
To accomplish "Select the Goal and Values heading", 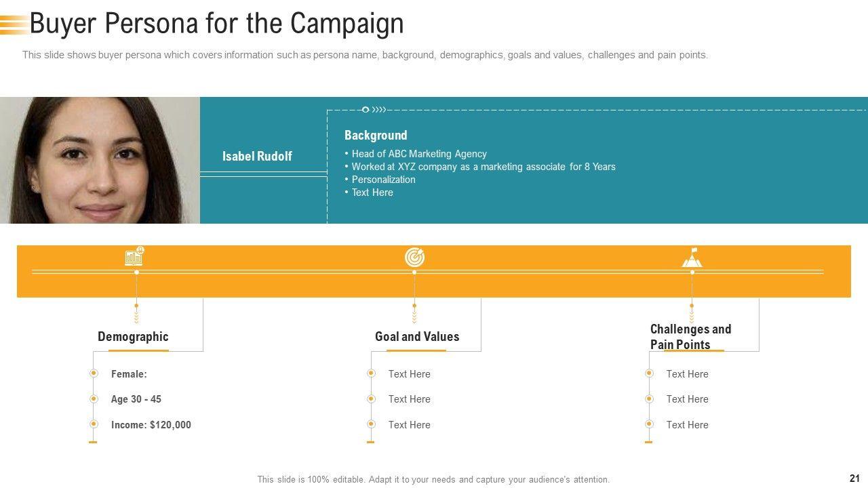I will click(x=417, y=337).
